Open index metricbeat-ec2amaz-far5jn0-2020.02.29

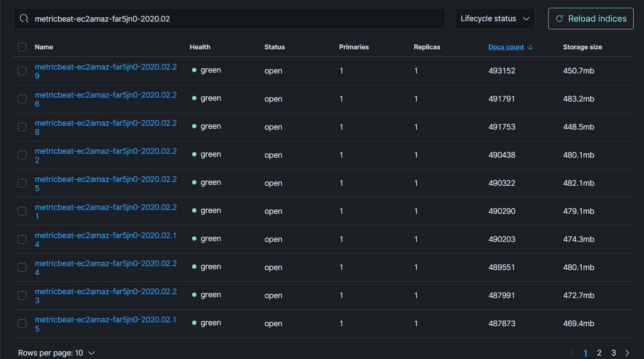(106, 71)
